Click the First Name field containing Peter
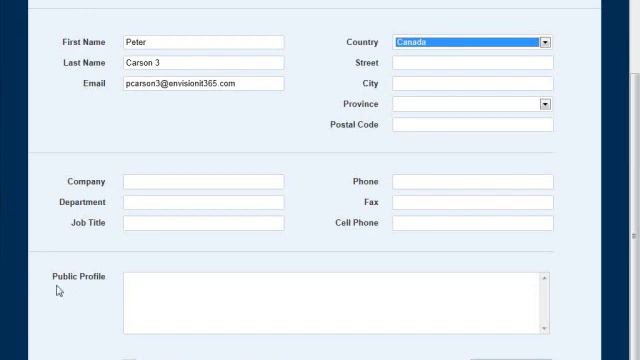Viewport: 640px width, 360px height. 203,42
